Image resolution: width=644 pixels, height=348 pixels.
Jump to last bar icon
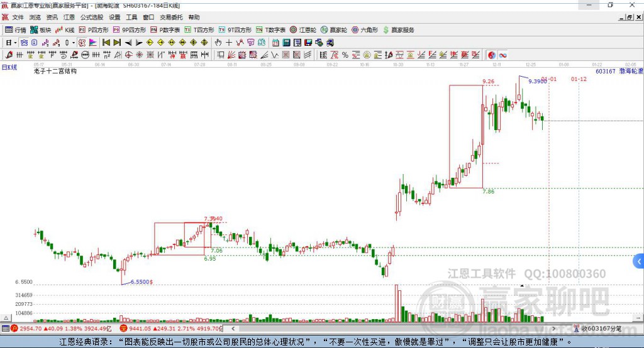tap(117, 43)
